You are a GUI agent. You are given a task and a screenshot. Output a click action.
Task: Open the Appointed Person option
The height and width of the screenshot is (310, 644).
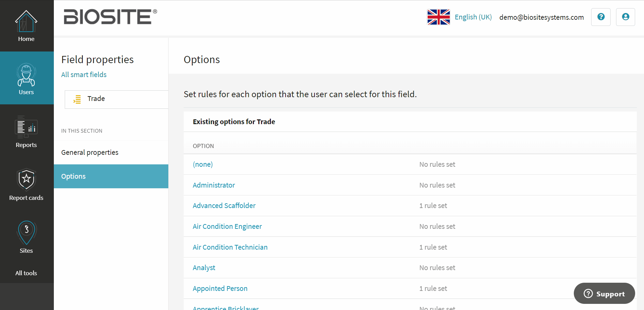(220, 289)
